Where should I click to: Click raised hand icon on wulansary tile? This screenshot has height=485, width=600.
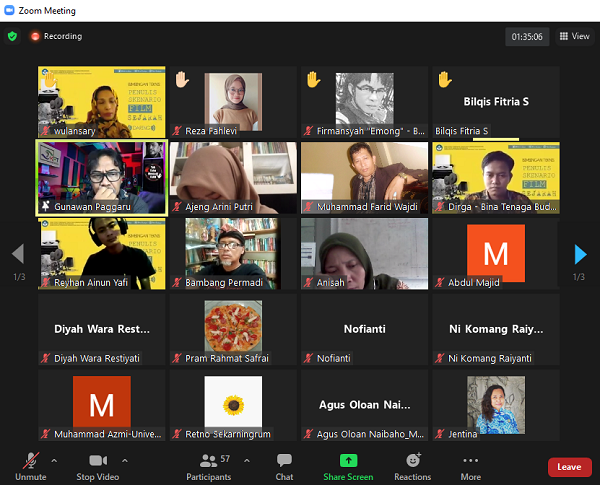tap(51, 80)
